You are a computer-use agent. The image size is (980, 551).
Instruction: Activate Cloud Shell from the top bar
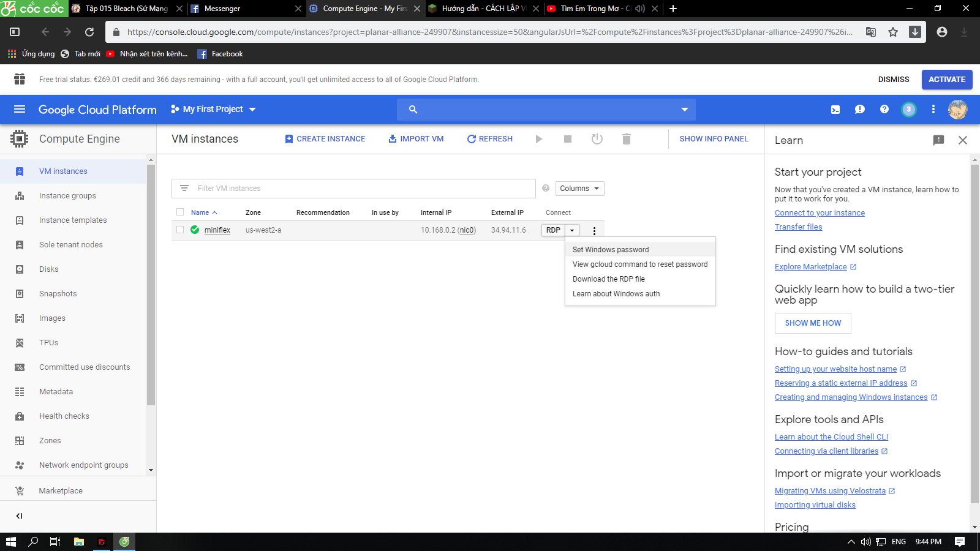click(835, 110)
